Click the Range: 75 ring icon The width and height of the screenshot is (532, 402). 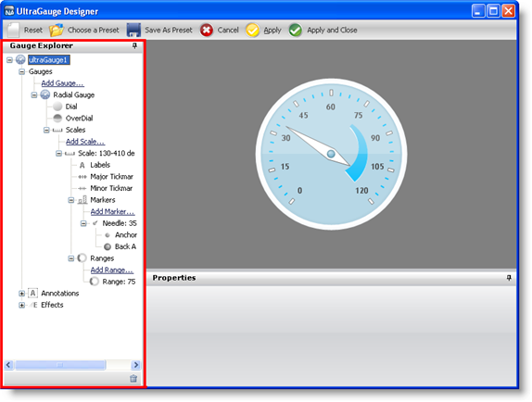(x=95, y=282)
